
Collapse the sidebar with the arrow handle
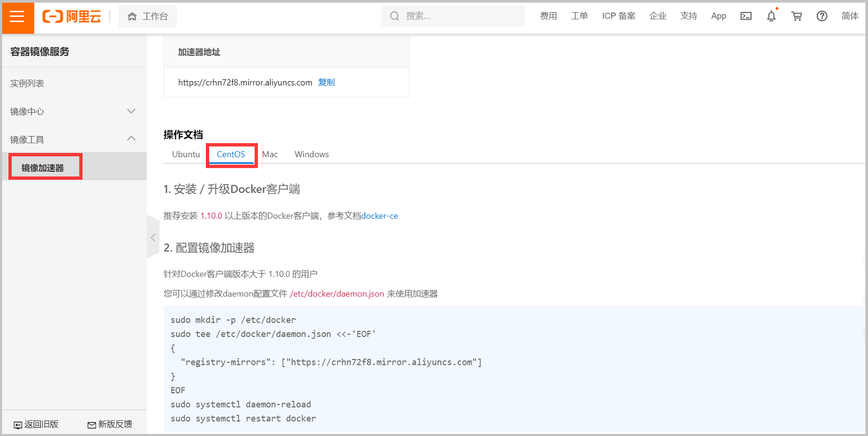[x=153, y=237]
